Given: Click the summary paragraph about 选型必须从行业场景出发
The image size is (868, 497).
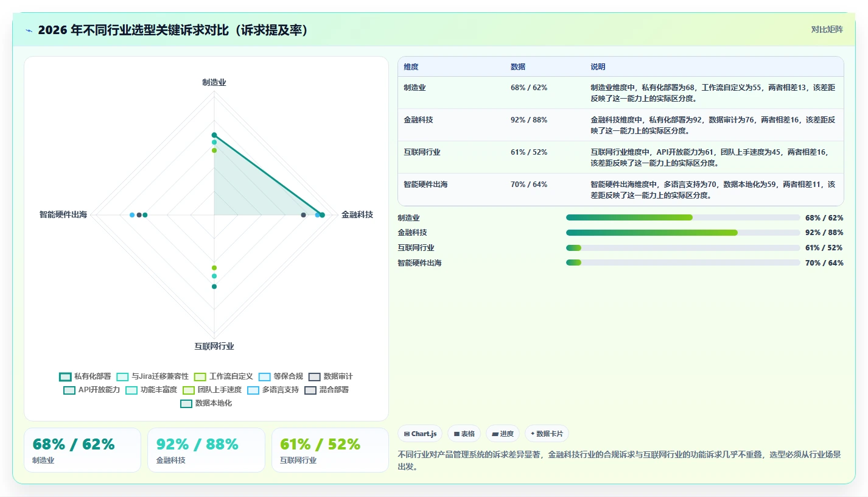Looking at the screenshot, I should pos(620,460).
